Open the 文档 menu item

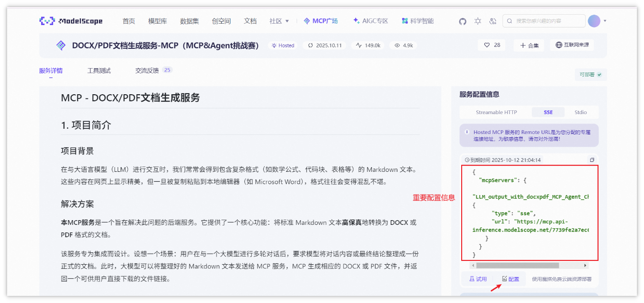point(250,21)
